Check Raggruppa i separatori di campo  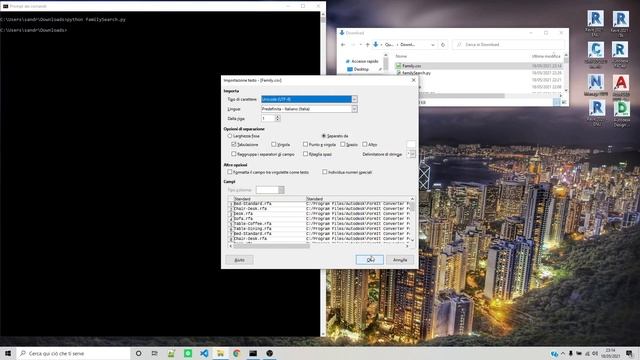tap(233, 154)
